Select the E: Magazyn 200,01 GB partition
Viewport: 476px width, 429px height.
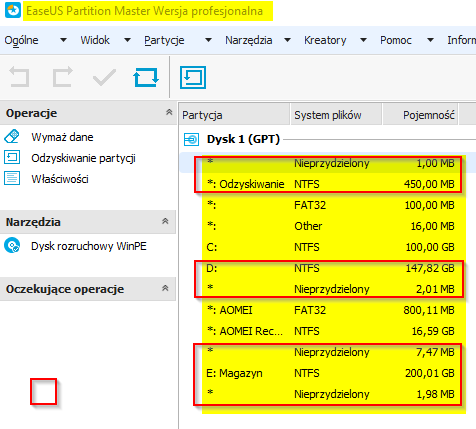[328, 373]
